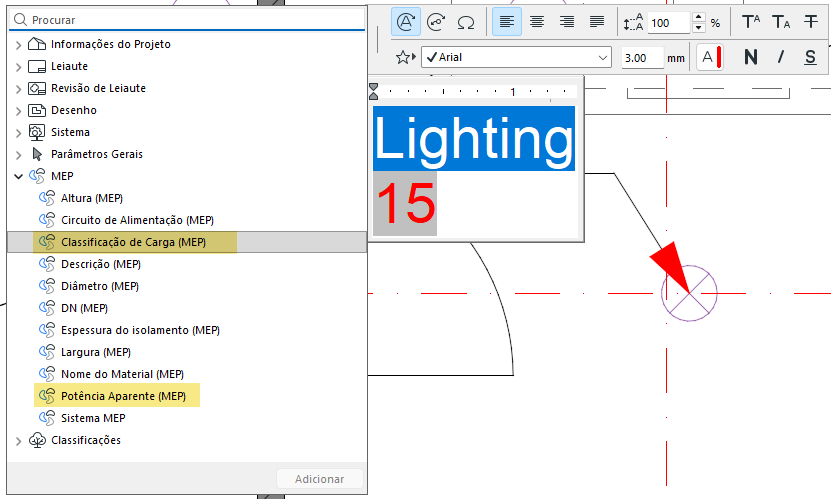Toggle bold N formatting button
831x499 pixels.
point(750,57)
